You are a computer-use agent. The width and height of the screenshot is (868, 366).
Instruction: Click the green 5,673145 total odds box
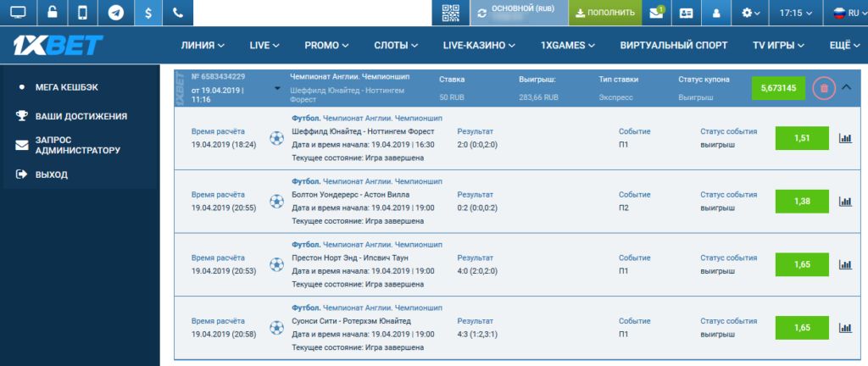tap(778, 88)
